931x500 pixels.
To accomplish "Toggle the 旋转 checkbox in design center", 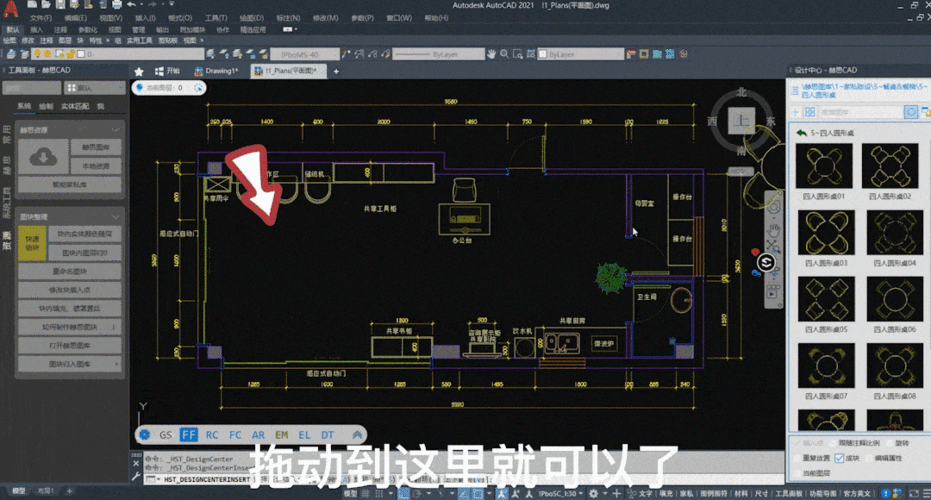I will 887,443.
